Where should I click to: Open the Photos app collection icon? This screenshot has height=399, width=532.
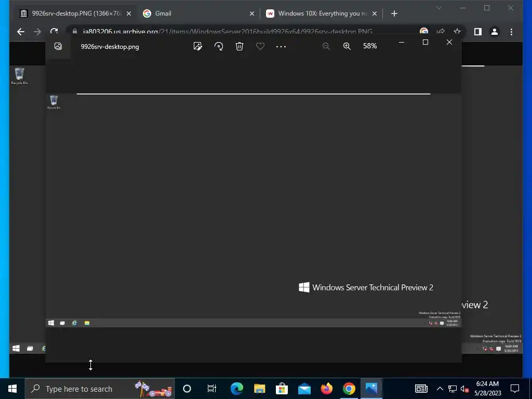[58, 46]
